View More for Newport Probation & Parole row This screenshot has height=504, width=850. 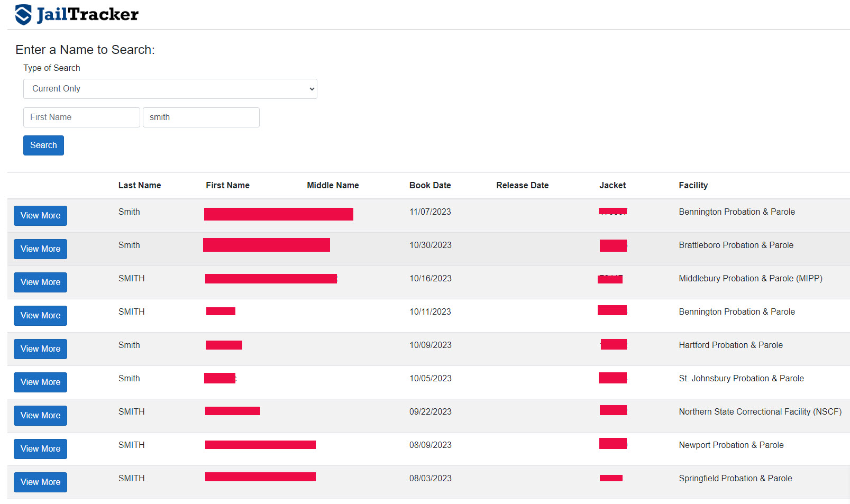tap(40, 449)
